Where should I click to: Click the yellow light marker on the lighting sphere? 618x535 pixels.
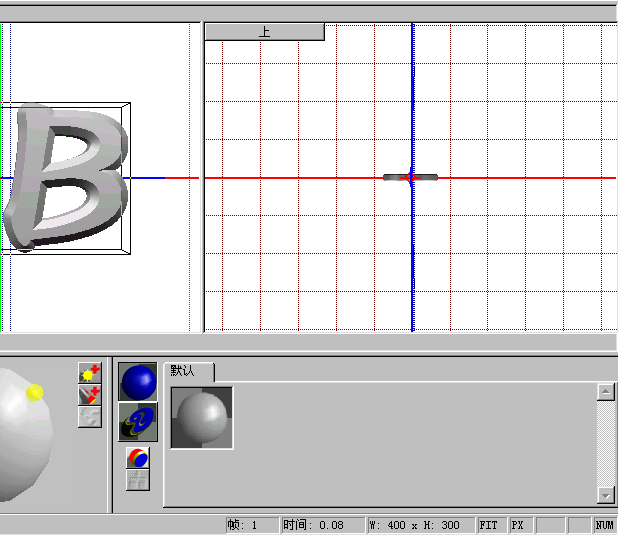click(x=35, y=393)
